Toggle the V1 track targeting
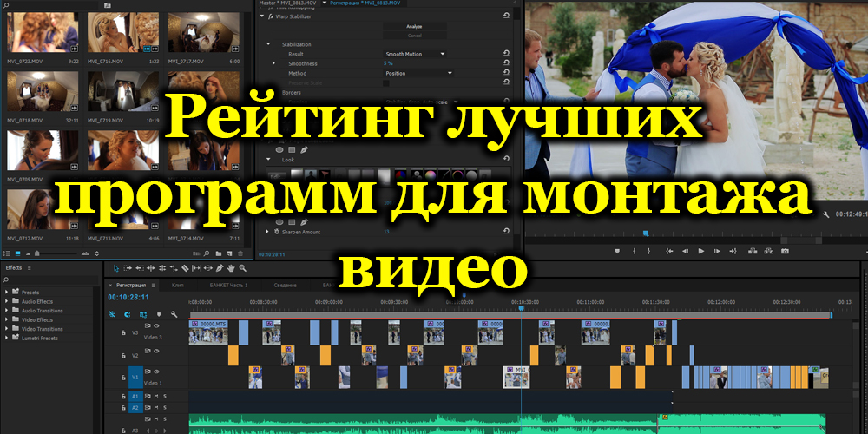 [x=135, y=377]
